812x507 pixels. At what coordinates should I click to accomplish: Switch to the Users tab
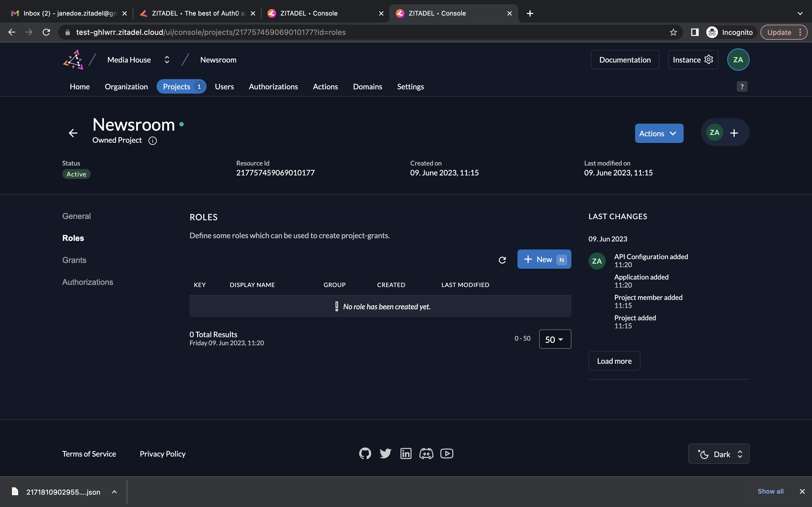224,86
